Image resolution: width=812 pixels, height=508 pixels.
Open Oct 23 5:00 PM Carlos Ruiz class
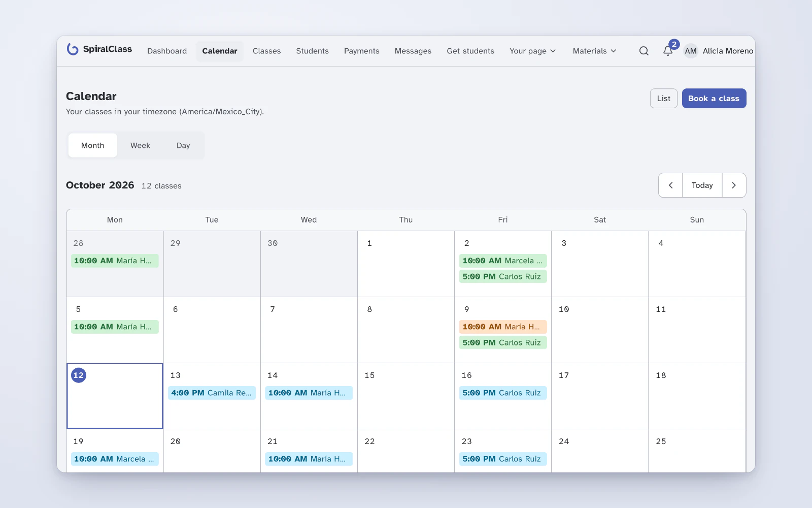click(x=503, y=459)
